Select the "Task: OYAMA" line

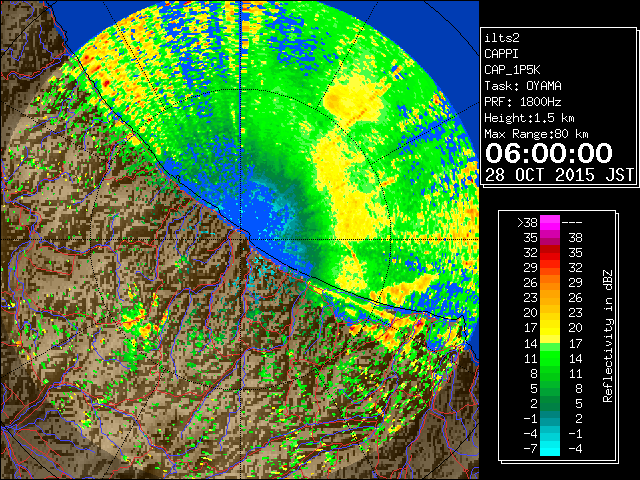click(x=523, y=86)
